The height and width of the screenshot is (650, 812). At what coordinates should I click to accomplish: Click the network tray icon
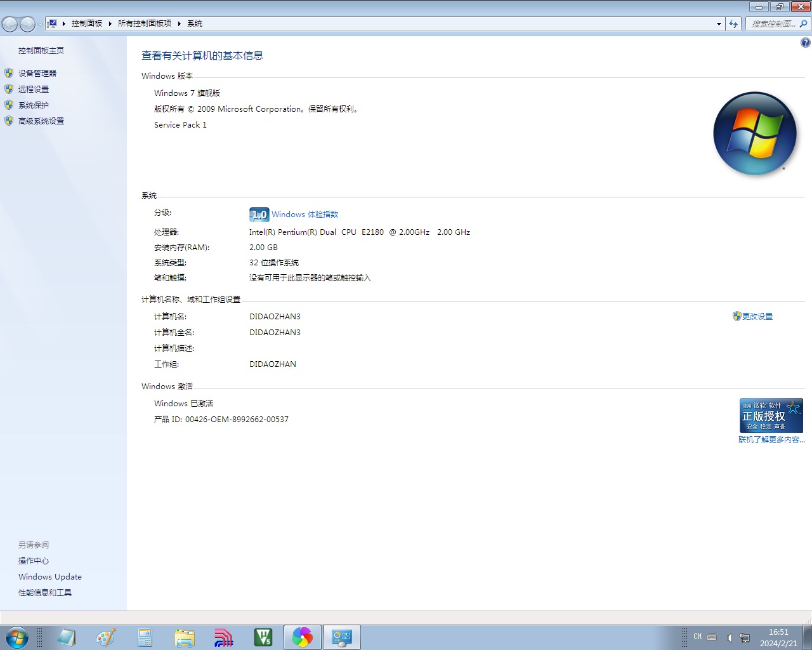(x=745, y=637)
